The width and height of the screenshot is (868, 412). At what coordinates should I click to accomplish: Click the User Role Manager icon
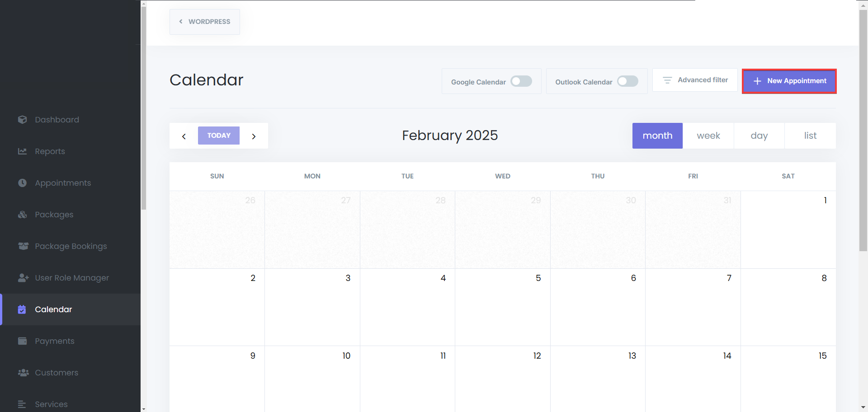[23, 278]
